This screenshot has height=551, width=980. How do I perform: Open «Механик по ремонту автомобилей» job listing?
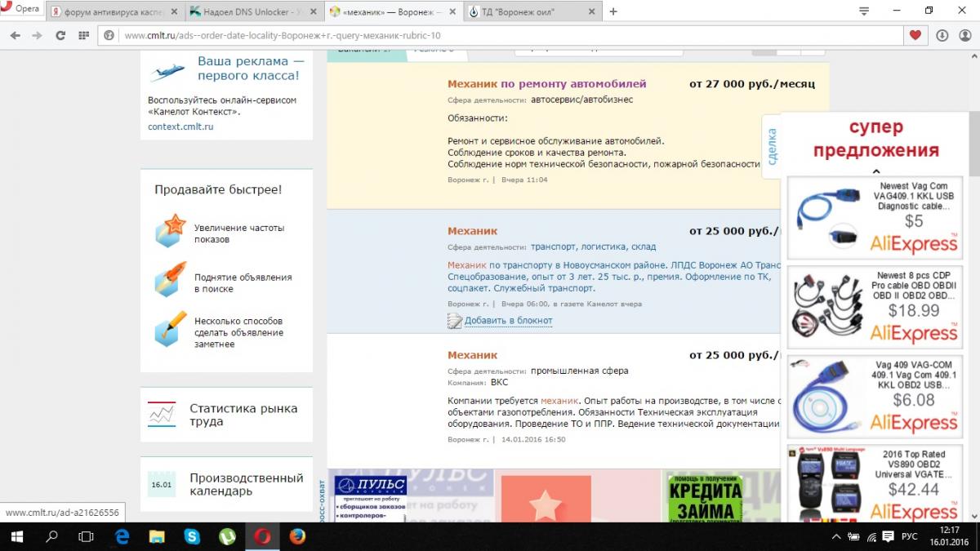coord(546,83)
